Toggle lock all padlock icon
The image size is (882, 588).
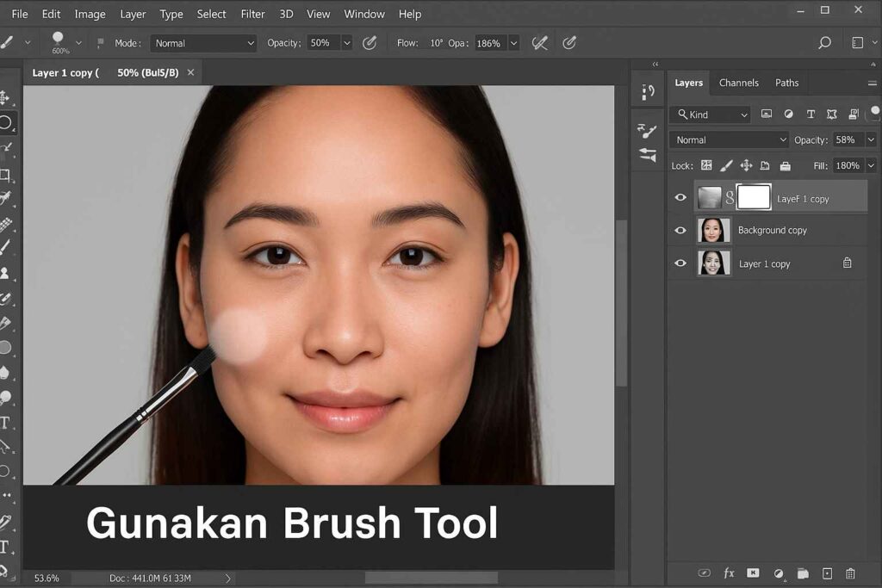(x=786, y=166)
